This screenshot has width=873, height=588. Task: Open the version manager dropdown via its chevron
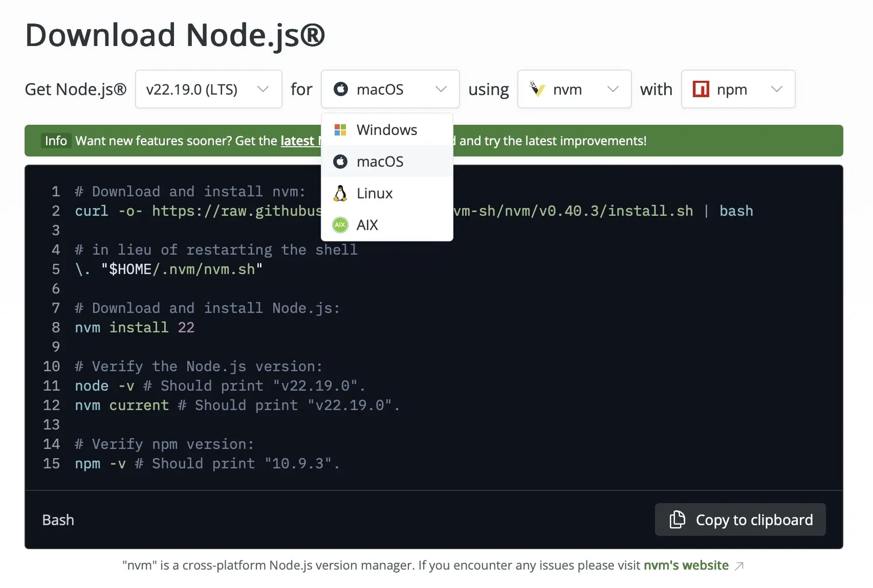(613, 89)
